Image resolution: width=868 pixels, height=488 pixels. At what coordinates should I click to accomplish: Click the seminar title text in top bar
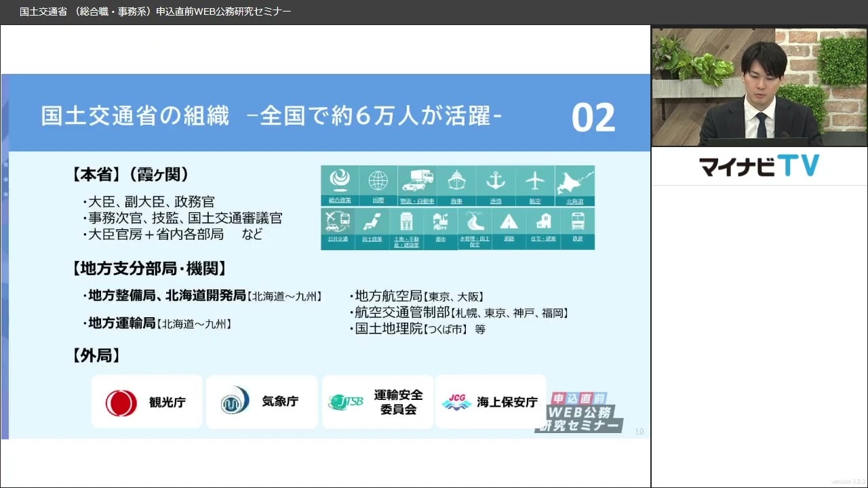(155, 11)
